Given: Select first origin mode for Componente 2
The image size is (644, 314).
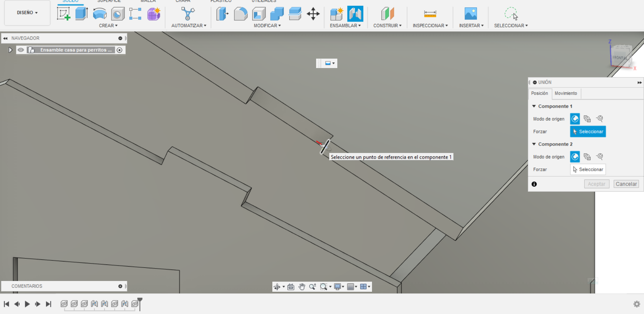Looking at the screenshot, I should (x=575, y=157).
